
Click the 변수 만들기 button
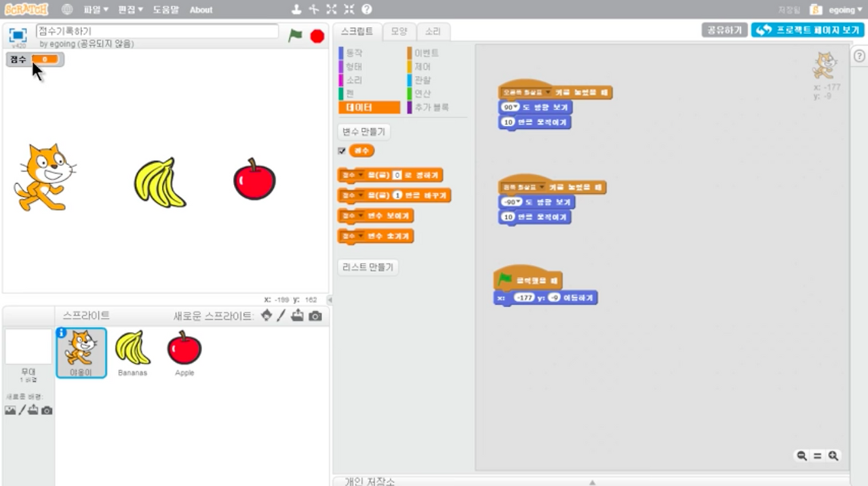pyautogui.click(x=364, y=131)
